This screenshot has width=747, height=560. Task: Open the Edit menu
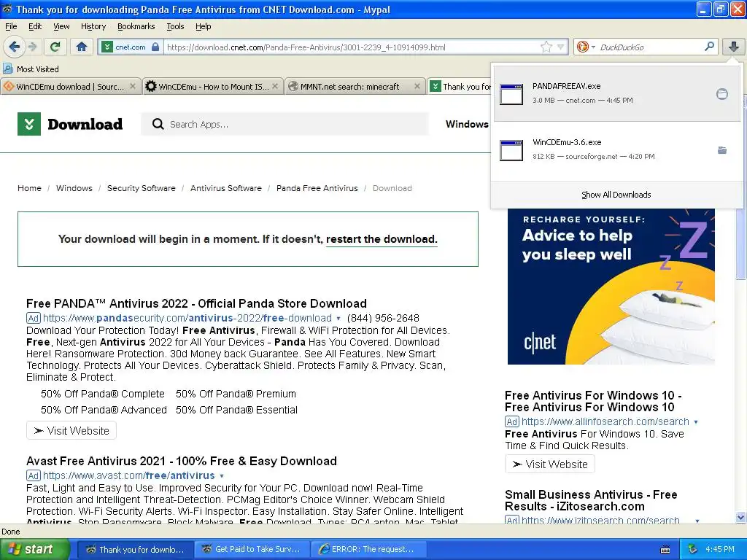coord(35,26)
